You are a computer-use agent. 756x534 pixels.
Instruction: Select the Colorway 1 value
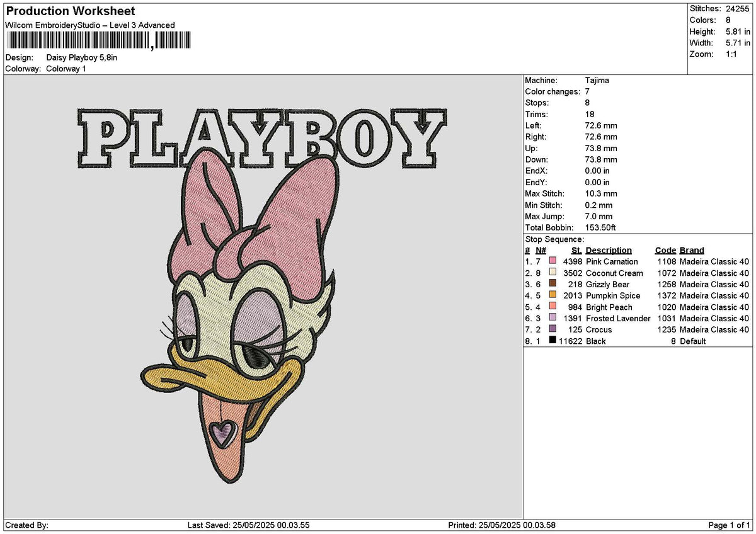pos(66,69)
